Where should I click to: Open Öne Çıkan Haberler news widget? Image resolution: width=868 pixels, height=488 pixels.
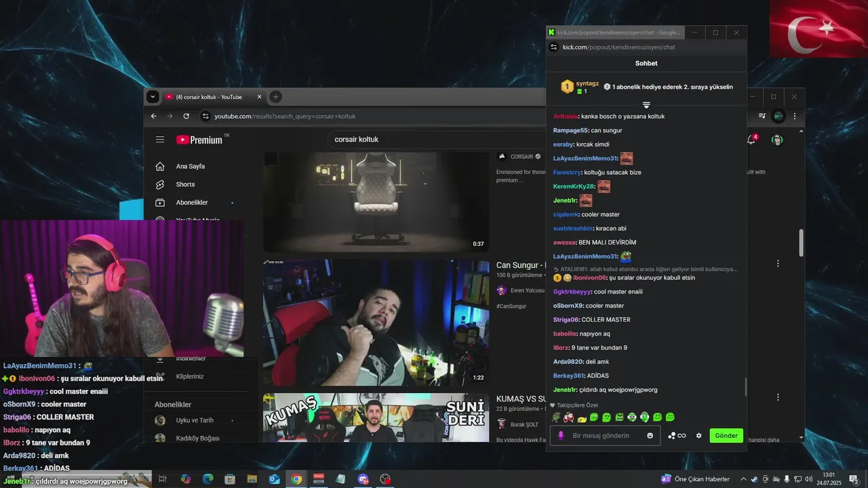pos(695,479)
